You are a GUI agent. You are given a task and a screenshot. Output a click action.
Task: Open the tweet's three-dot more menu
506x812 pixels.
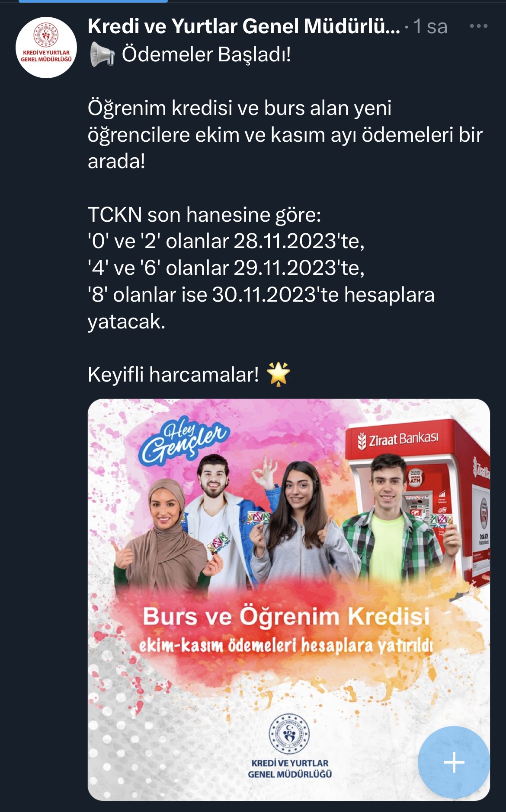pyautogui.click(x=478, y=26)
